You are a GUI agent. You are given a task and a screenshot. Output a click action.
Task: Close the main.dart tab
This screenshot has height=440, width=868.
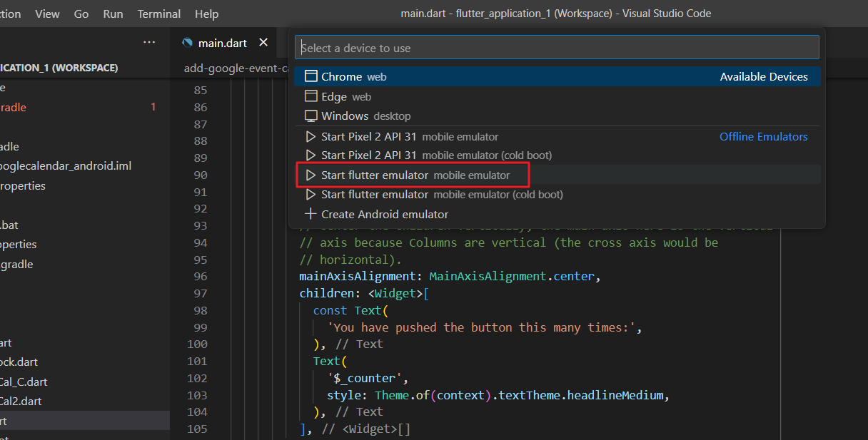point(263,43)
